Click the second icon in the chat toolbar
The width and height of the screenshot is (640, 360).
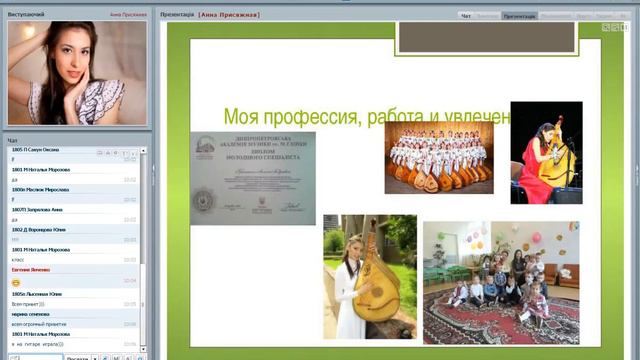[108, 153]
